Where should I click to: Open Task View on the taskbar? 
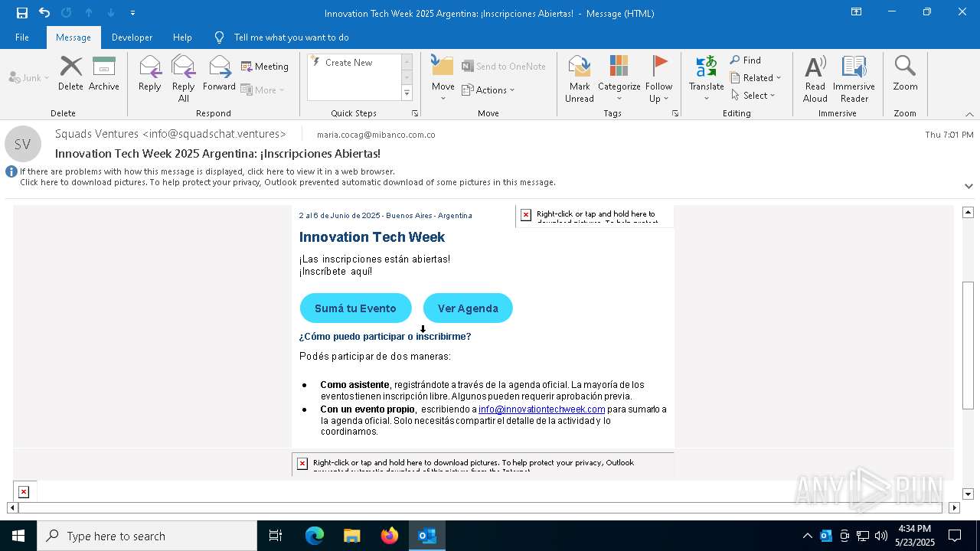[x=276, y=536]
